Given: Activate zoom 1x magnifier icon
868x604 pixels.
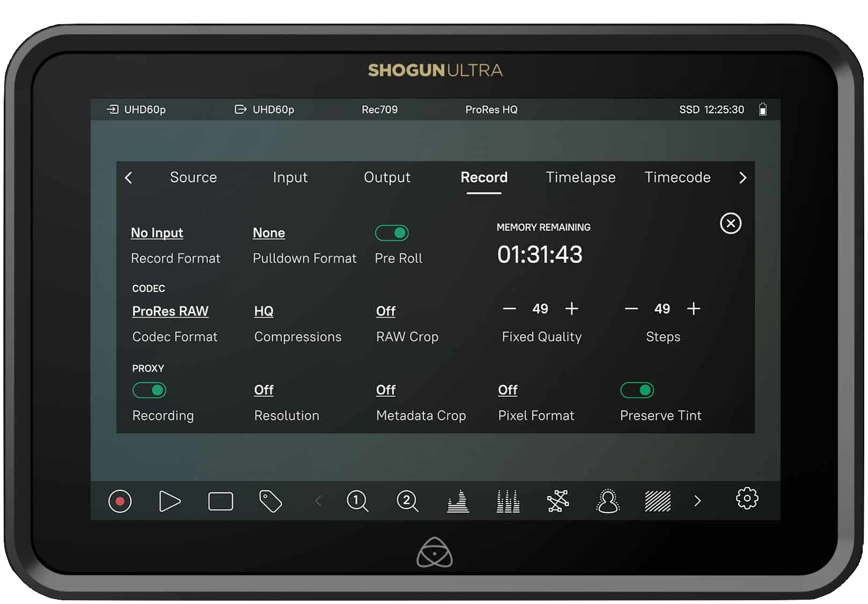Looking at the screenshot, I should [x=358, y=501].
